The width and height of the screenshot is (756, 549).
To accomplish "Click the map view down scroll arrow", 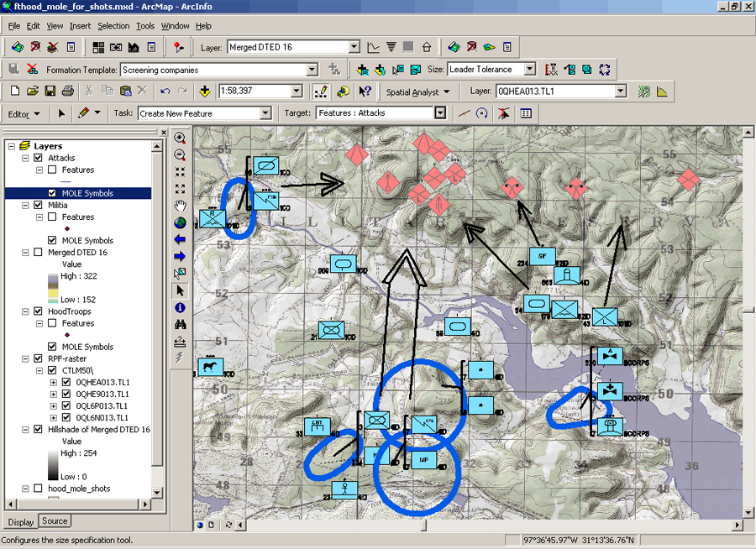I will 748,512.
